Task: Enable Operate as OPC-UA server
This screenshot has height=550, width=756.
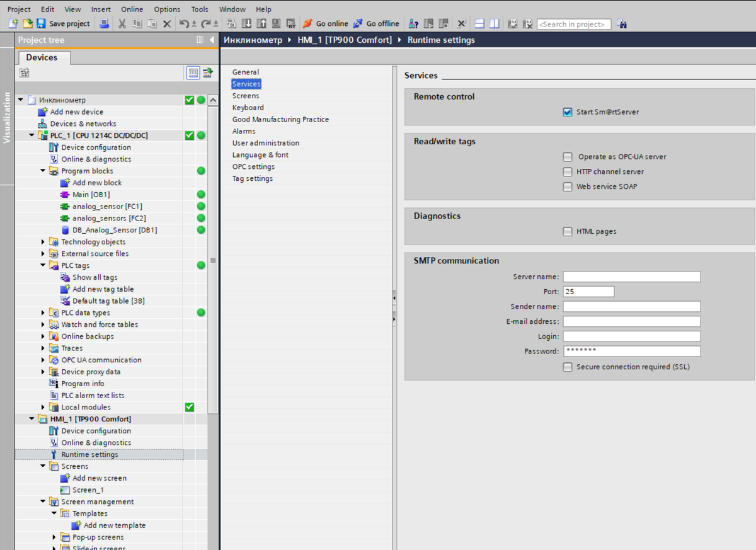Action: coord(567,156)
